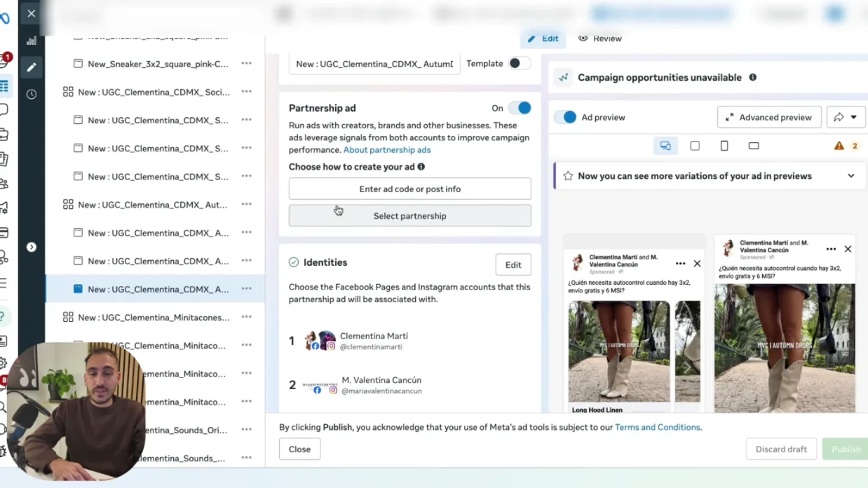Dismiss first ad preview card with its X
Image resolution: width=868 pixels, height=488 pixels.
(697, 264)
